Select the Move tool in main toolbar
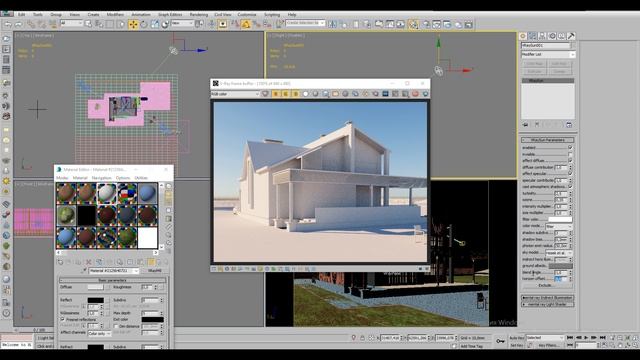The width and height of the screenshot is (640, 360). [x=133, y=24]
